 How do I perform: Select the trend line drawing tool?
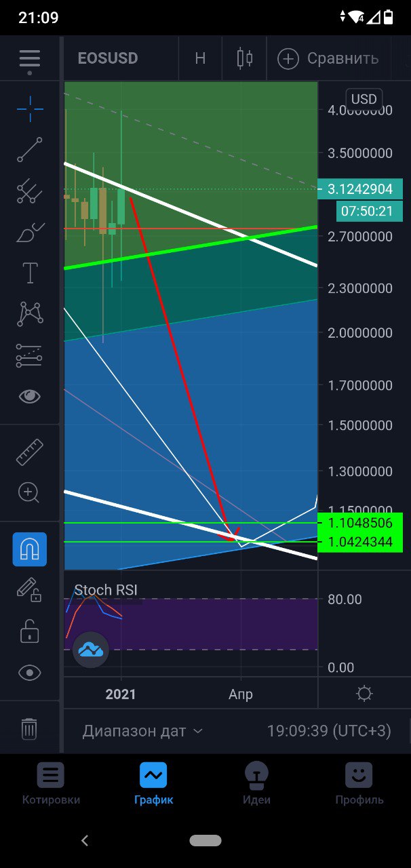(x=30, y=150)
